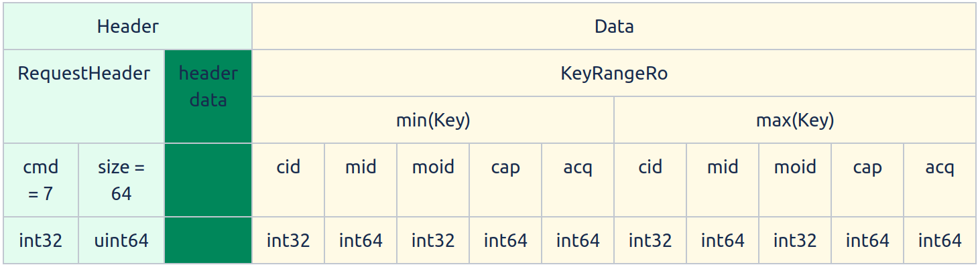Select int64 type below min(Key) mid
This screenshot has height=267, width=980.
(x=361, y=240)
